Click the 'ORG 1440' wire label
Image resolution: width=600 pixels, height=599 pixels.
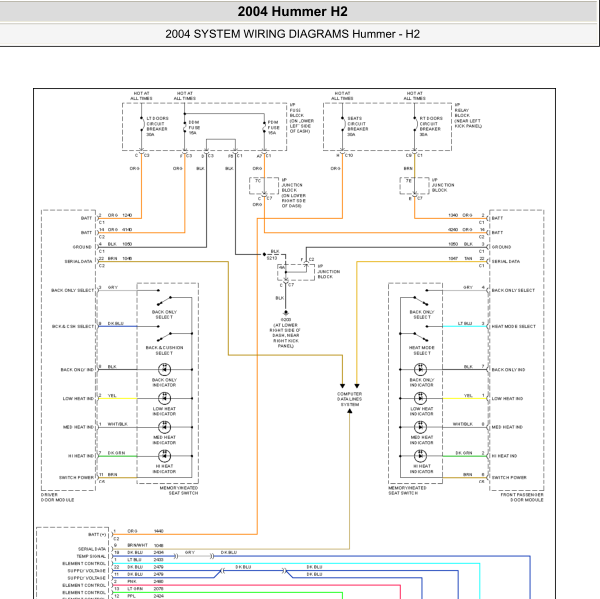pyautogui.click(x=145, y=531)
